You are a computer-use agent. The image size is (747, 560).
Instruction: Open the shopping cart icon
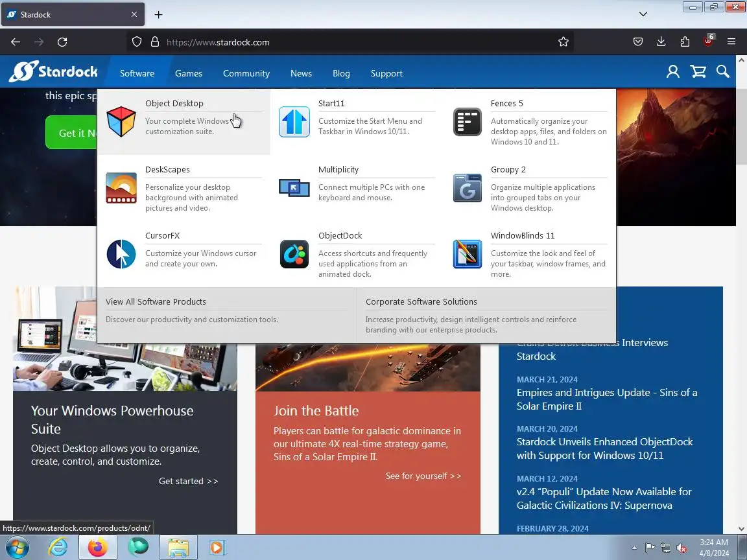tap(698, 72)
